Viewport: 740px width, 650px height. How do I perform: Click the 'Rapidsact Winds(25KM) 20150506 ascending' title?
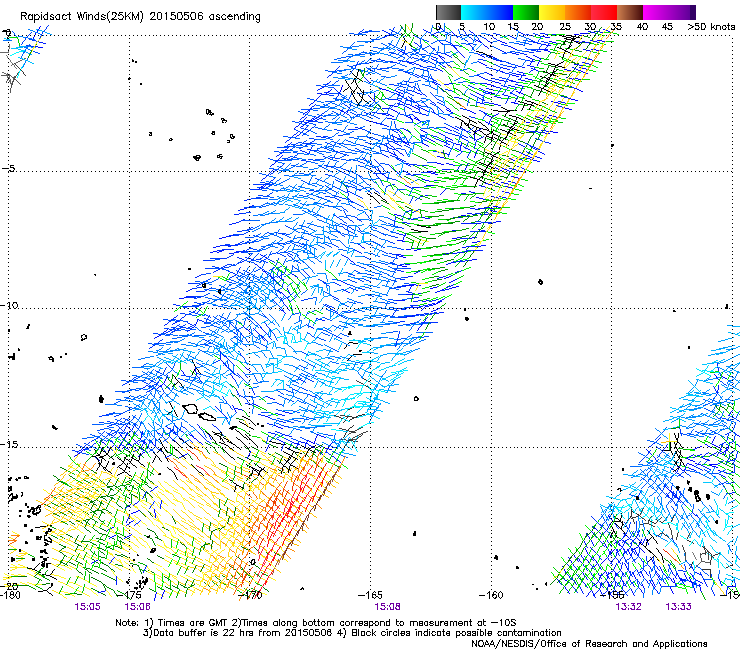(140, 17)
